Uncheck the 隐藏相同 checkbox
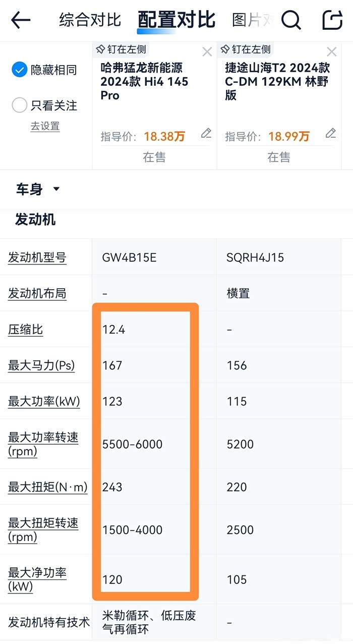This screenshot has height=644, width=353. coord(19,70)
